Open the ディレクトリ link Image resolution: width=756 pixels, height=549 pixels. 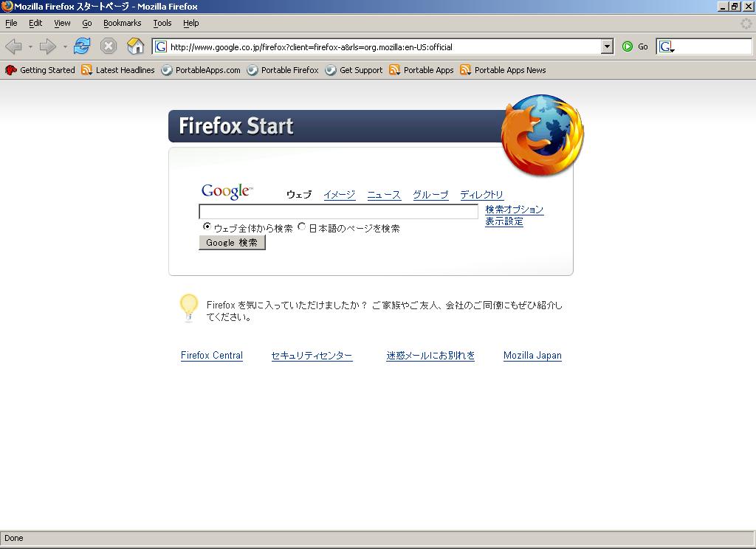coord(481,195)
